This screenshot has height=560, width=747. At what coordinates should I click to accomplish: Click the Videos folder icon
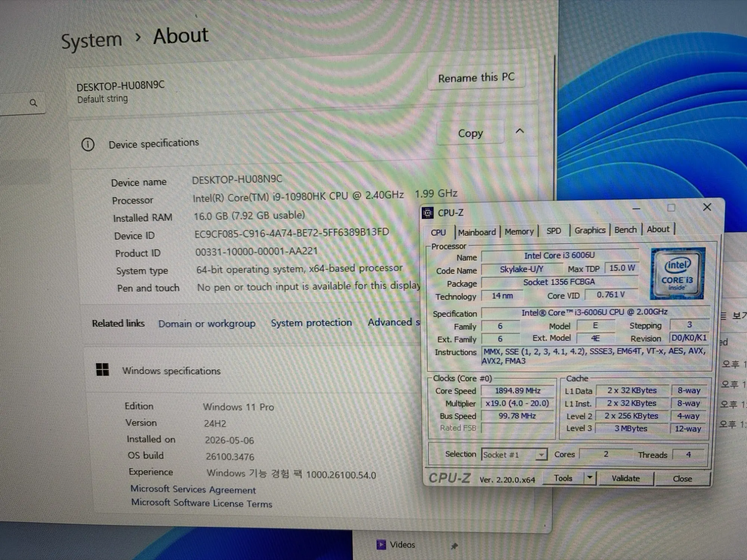click(381, 545)
